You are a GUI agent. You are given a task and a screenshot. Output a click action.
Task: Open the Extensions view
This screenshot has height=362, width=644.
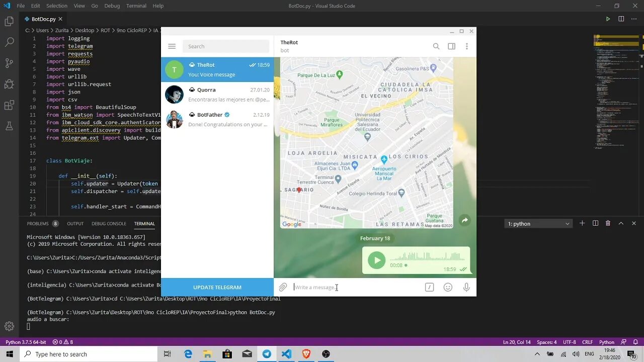point(9,105)
